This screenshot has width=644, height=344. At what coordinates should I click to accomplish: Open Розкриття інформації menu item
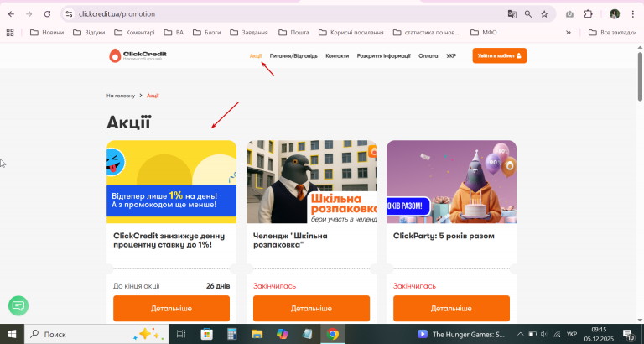383,55
